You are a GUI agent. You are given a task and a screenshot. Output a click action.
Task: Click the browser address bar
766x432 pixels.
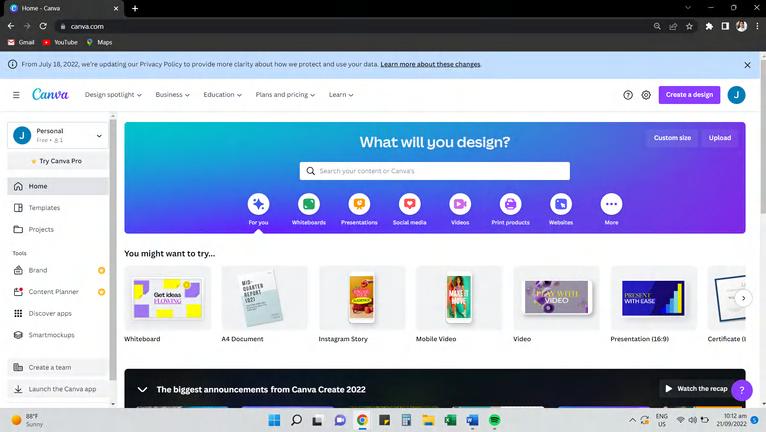click(352, 26)
